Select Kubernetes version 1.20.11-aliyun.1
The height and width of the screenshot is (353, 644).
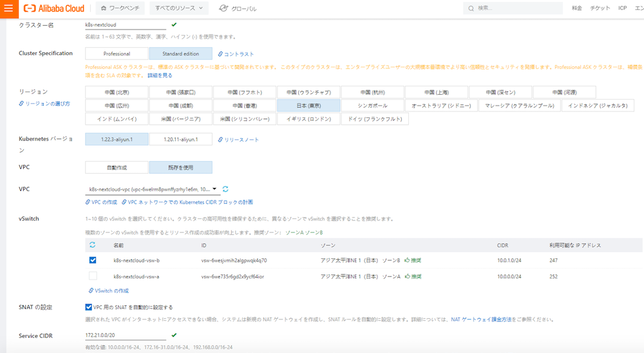coord(180,139)
